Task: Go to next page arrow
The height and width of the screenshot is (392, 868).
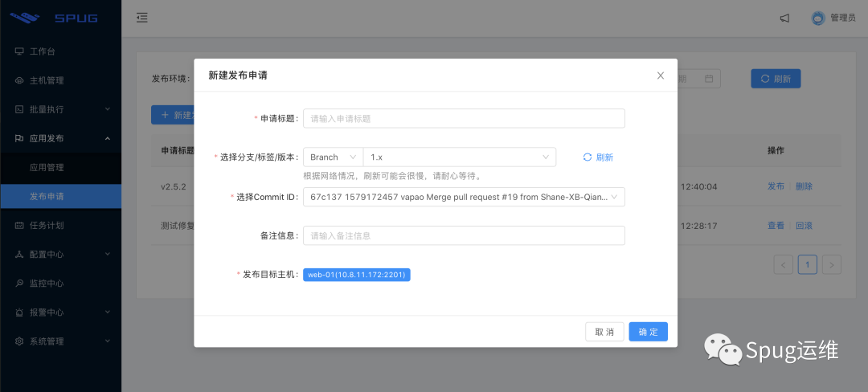Action: point(832,265)
